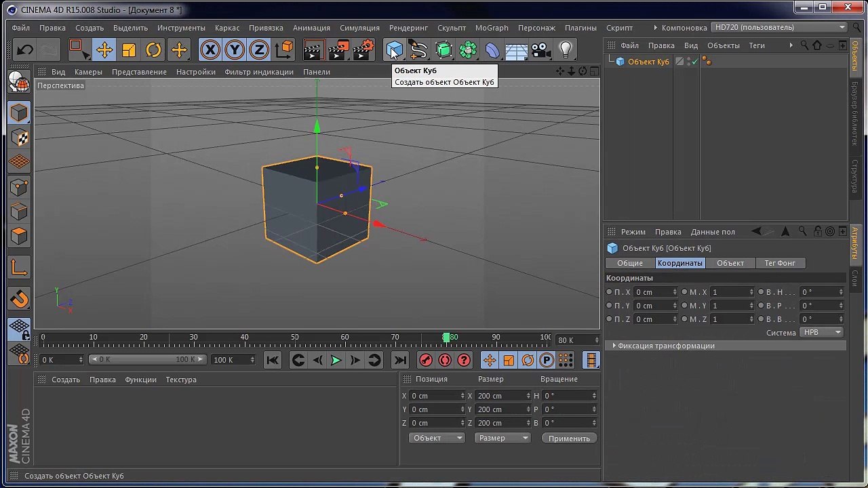Toggle snapping magnet icon
Image resolution: width=868 pixels, height=488 pixels.
(x=19, y=299)
